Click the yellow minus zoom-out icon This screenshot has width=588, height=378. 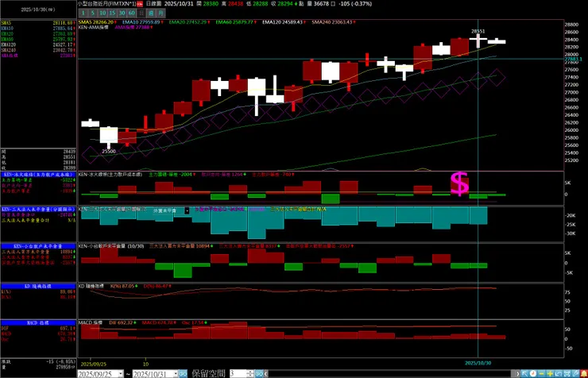(541, 373)
